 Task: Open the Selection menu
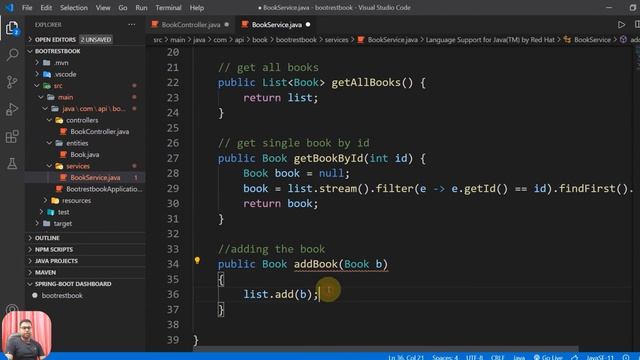click(x=74, y=8)
